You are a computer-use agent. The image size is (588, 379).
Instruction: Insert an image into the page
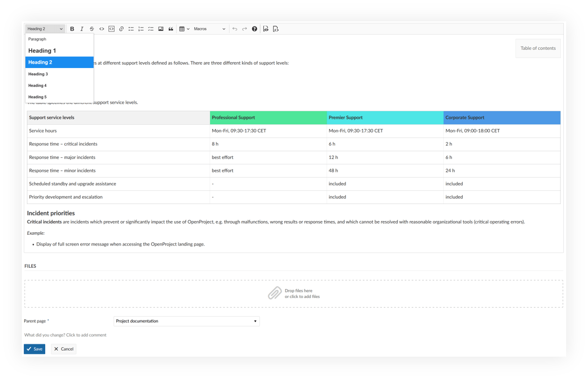point(161,28)
